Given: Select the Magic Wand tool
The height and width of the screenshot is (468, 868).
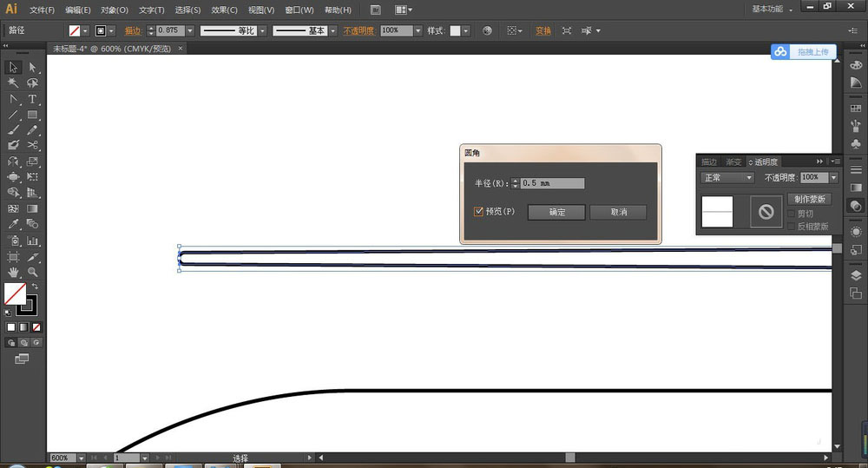Looking at the screenshot, I should (x=13, y=83).
